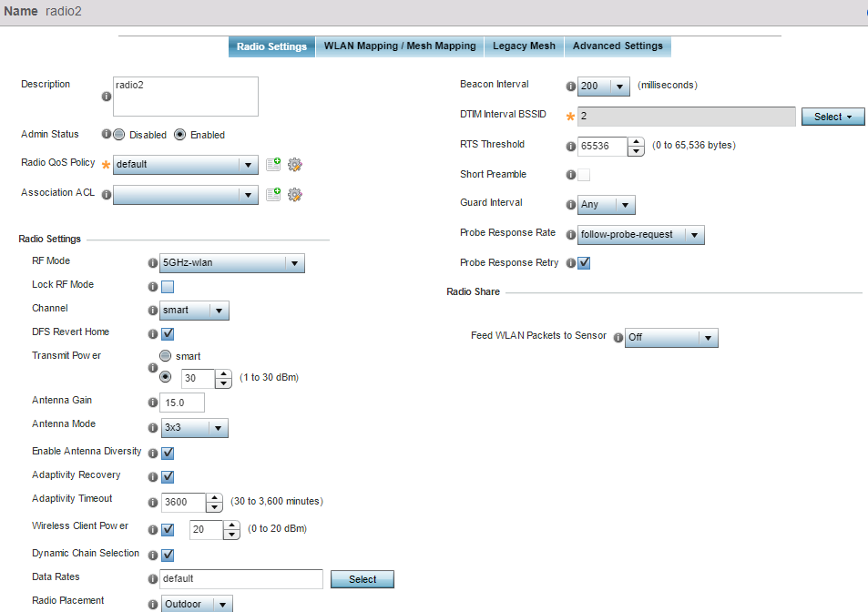Click the info icon beside RTS Threshold
The height and width of the screenshot is (612, 868).
(571, 146)
